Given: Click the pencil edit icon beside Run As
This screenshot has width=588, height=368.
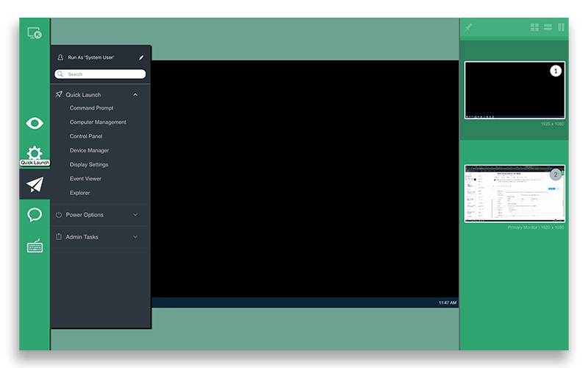Looking at the screenshot, I should [141, 57].
